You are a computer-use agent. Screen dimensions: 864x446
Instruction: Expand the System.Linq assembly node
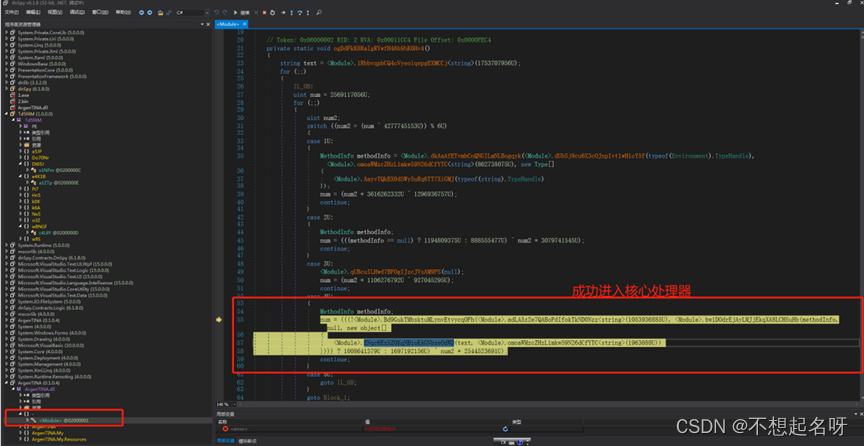tap(7, 45)
